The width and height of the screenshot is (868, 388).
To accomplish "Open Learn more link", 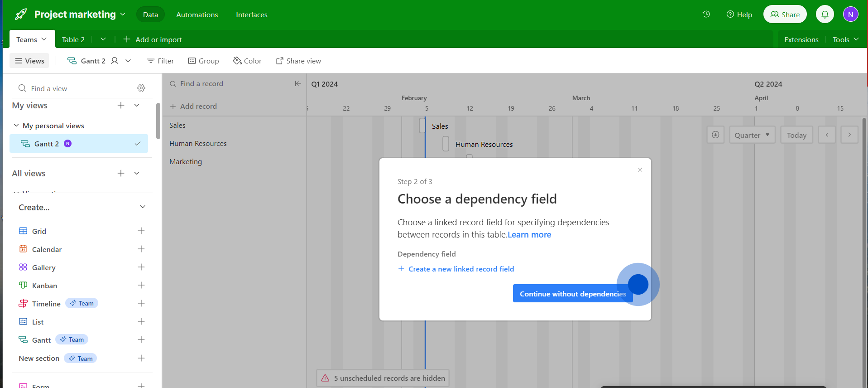I will click(529, 234).
